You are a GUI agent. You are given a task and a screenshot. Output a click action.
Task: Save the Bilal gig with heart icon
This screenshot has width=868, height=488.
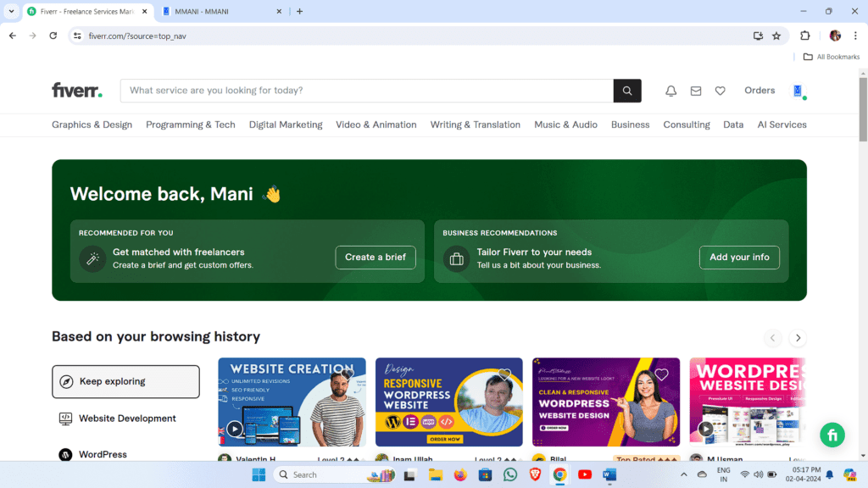click(x=661, y=374)
